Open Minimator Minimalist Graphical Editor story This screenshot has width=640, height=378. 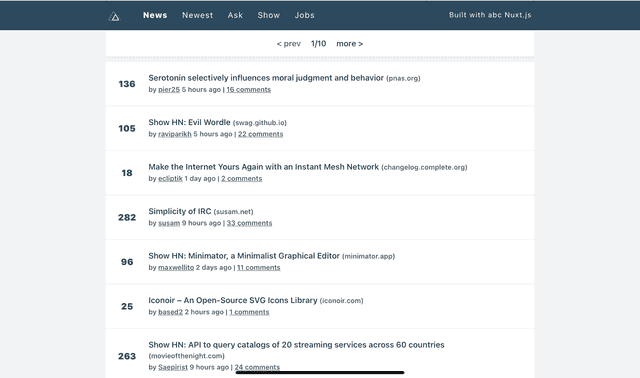click(x=244, y=256)
